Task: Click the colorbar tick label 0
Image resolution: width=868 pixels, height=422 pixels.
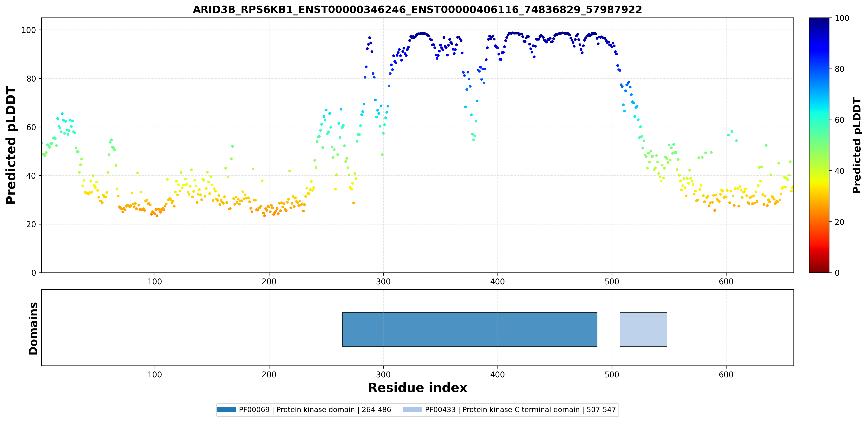Action: point(837,273)
